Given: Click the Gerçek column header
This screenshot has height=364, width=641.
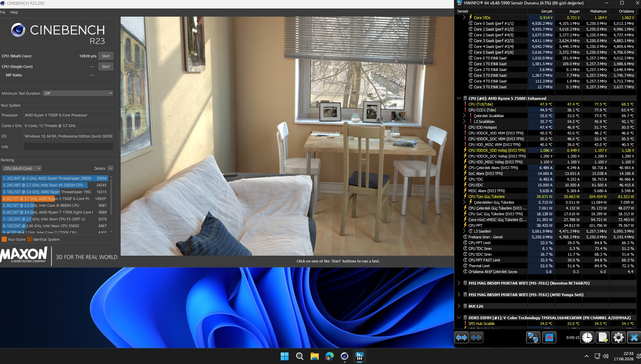Looking at the screenshot, I should click(x=541, y=11).
